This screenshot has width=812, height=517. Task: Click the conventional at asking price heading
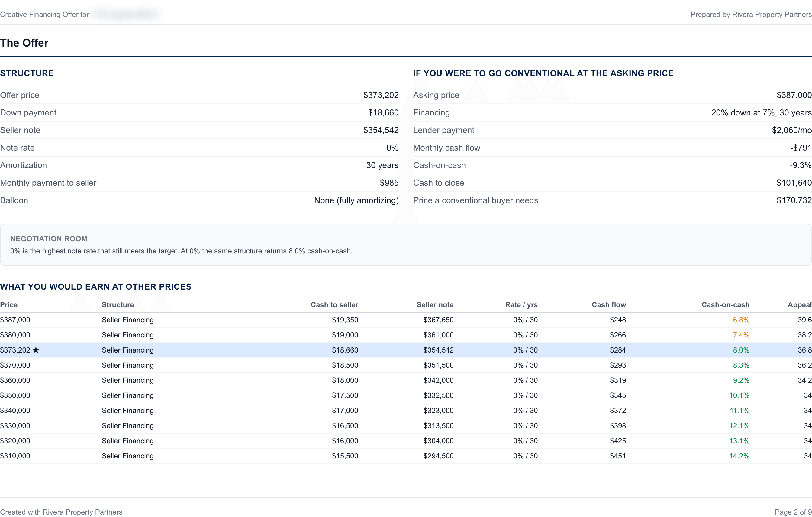tap(543, 73)
